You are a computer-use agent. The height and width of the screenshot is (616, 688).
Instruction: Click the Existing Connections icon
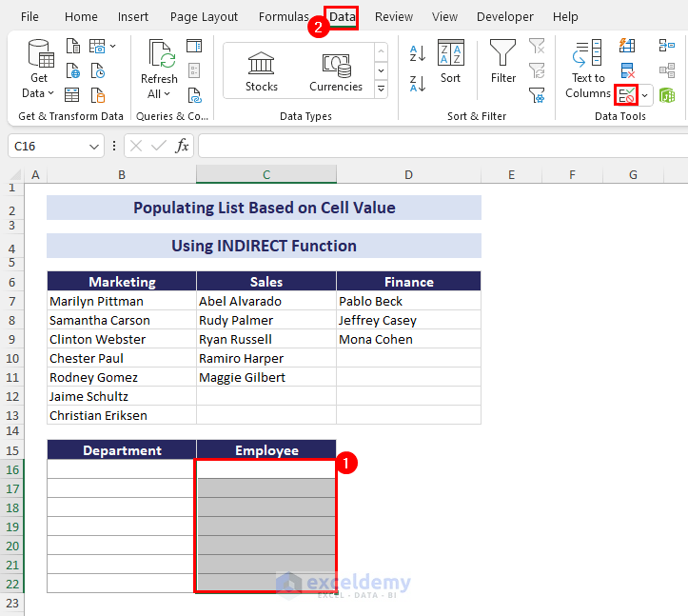point(97,95)
